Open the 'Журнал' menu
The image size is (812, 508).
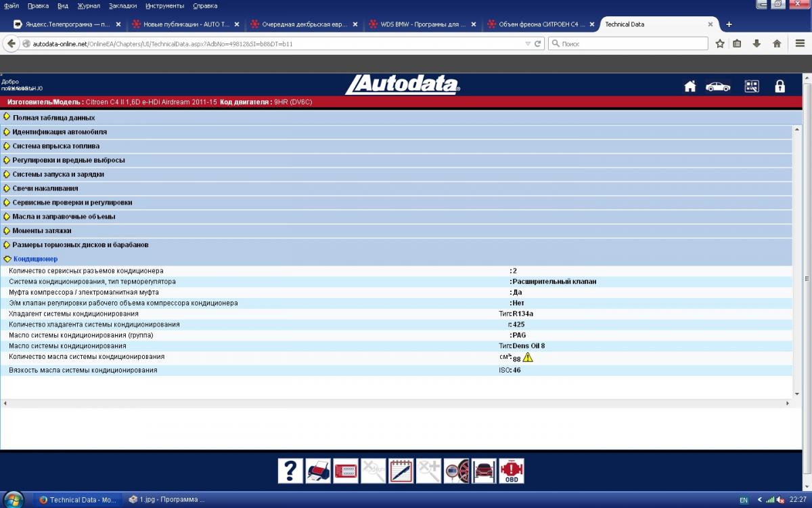click(89, 5)
